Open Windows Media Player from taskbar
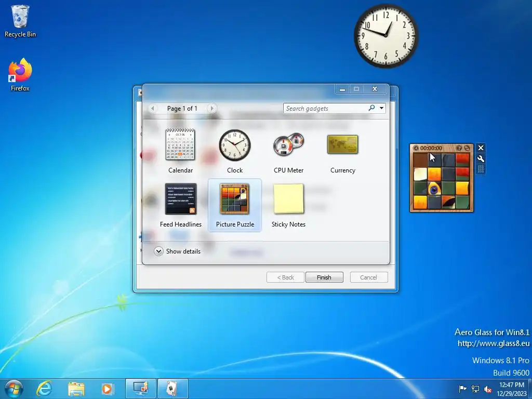The image size is (532, 399). pos(107,389)
